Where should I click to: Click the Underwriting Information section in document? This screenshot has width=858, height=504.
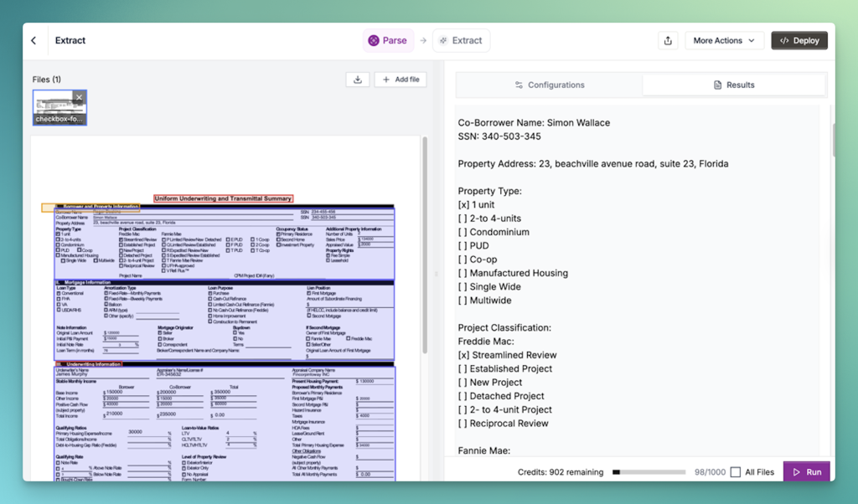[90, 364]
